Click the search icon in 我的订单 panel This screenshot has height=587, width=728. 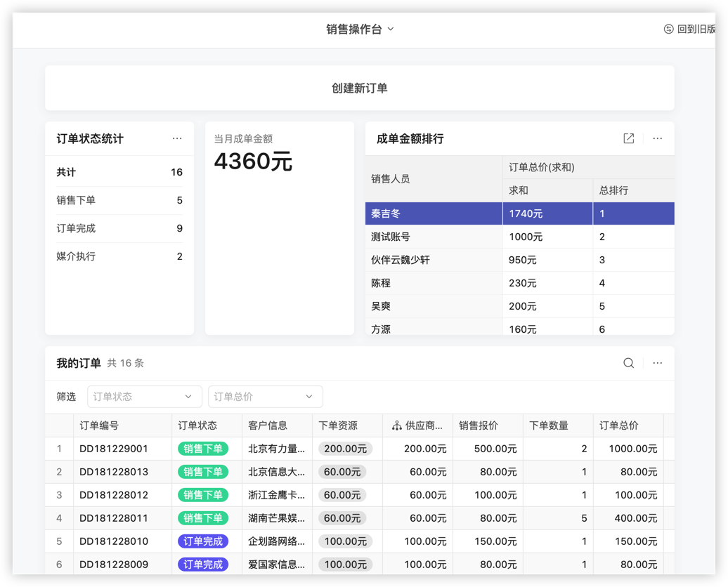(628, 363)
